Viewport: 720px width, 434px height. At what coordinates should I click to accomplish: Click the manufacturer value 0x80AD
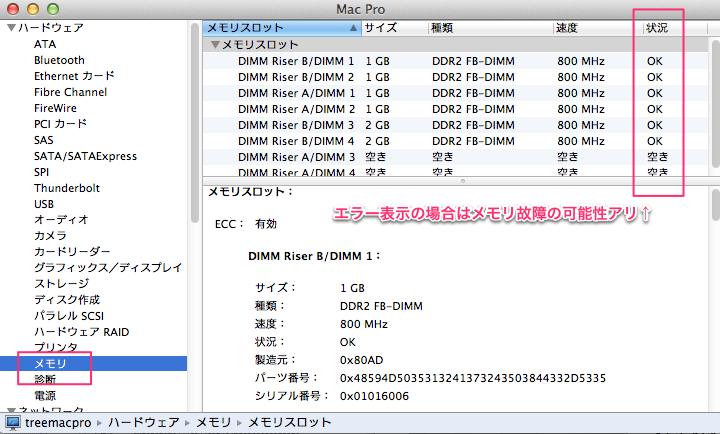coord(361,360)
